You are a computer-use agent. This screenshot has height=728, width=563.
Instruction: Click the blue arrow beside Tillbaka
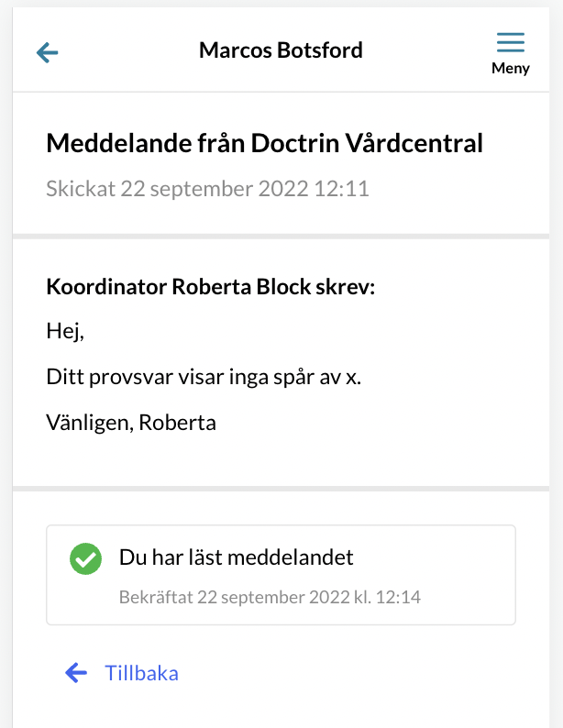tap(76, 673)
